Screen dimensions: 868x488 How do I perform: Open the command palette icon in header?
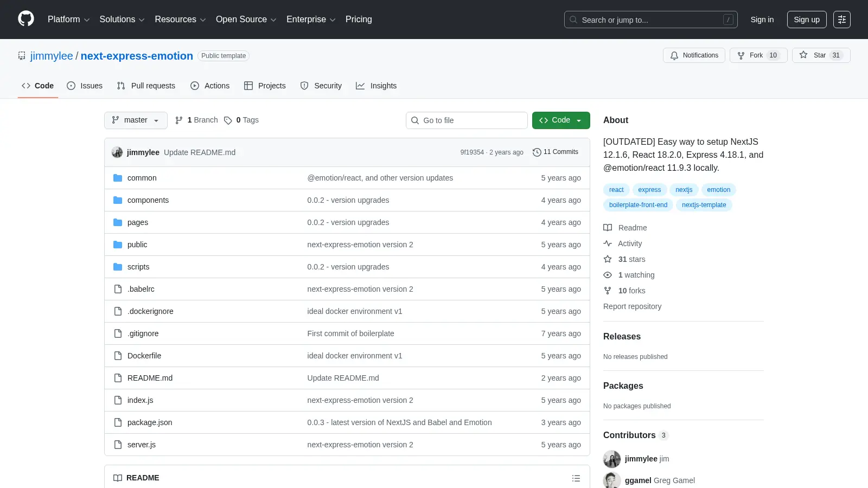coord(842,20)
